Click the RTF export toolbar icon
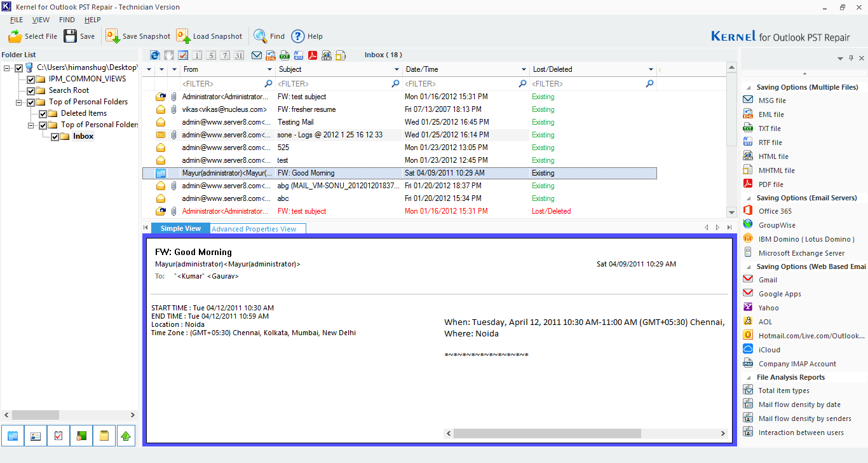The height and width of the screenshot is (463, 868). pyautogui.click(x=297, y=55)
